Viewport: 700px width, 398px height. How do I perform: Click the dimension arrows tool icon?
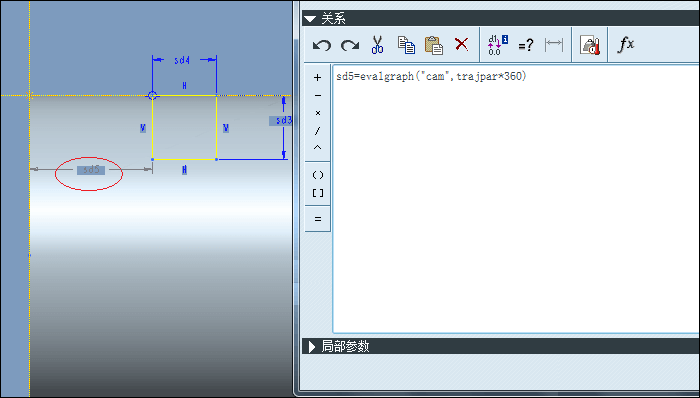[554, 44]
